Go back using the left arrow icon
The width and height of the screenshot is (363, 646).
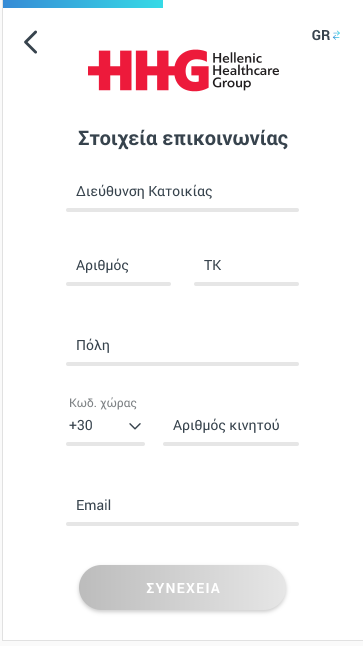tap(30, 42)
